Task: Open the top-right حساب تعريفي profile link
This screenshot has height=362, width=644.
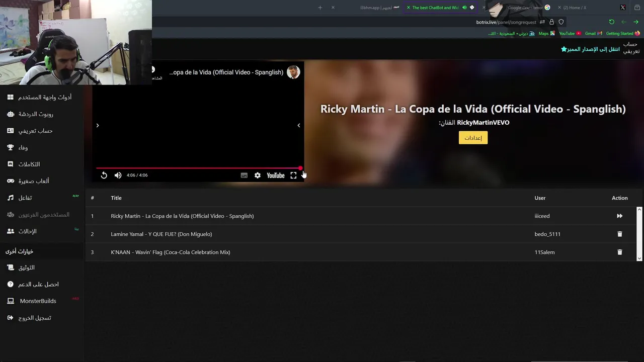Action: point(631,48)
